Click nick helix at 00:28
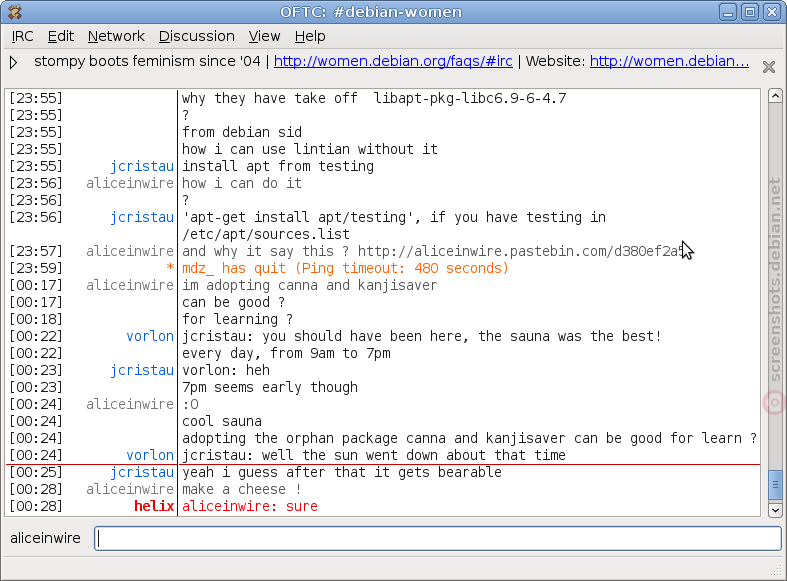This screenshot has height=581, width=787. coord(154,506)
